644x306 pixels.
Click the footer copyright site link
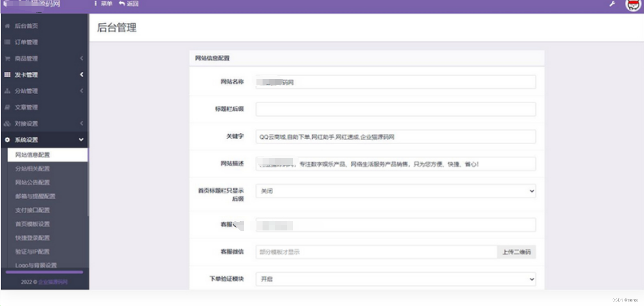tap(53, 282)
